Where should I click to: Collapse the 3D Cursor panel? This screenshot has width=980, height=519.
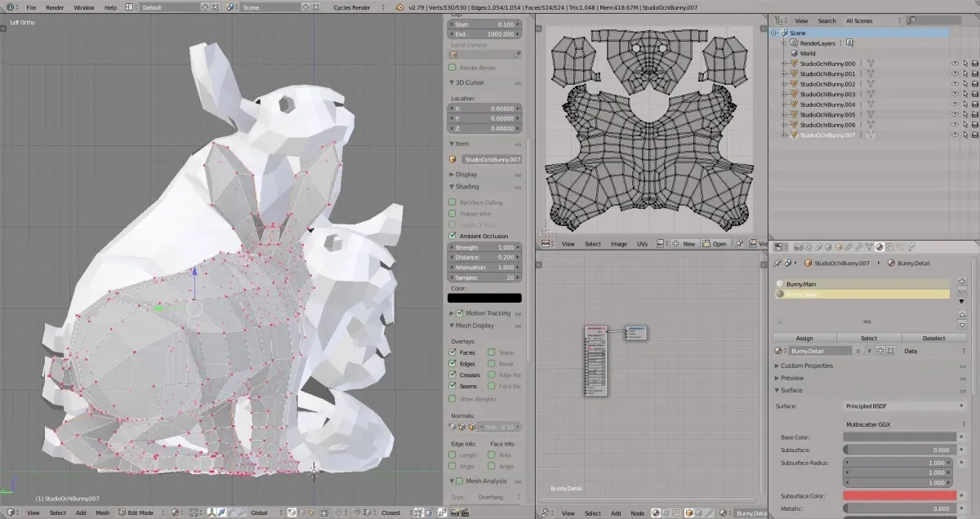pyautogui.click(x=469, y=82)
